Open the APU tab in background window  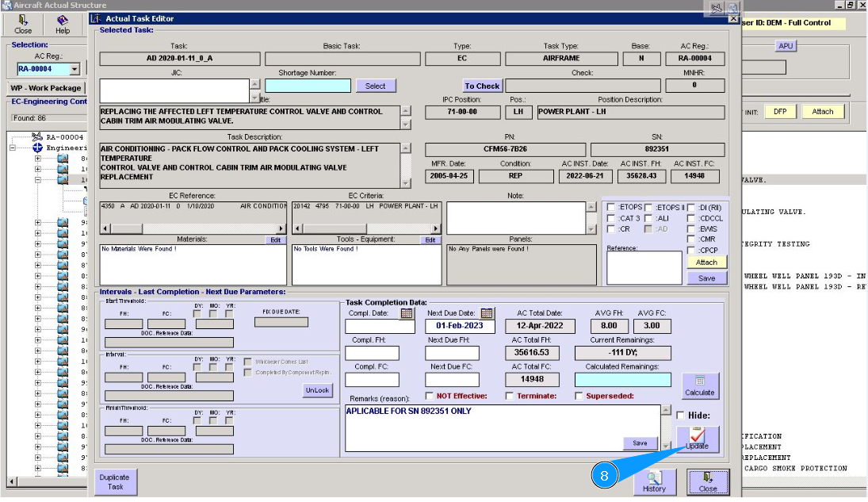click(x=786, y=46)
